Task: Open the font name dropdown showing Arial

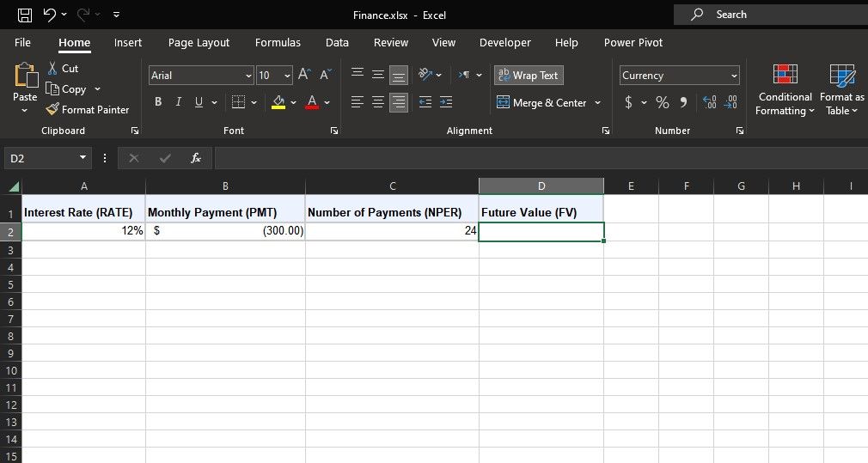Action: (x=248, y=76)
